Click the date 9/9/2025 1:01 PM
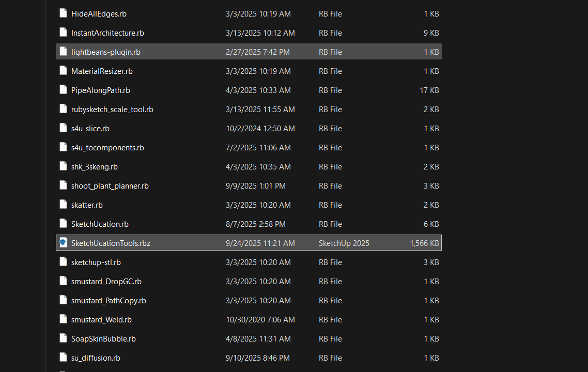 click(256, 186)
